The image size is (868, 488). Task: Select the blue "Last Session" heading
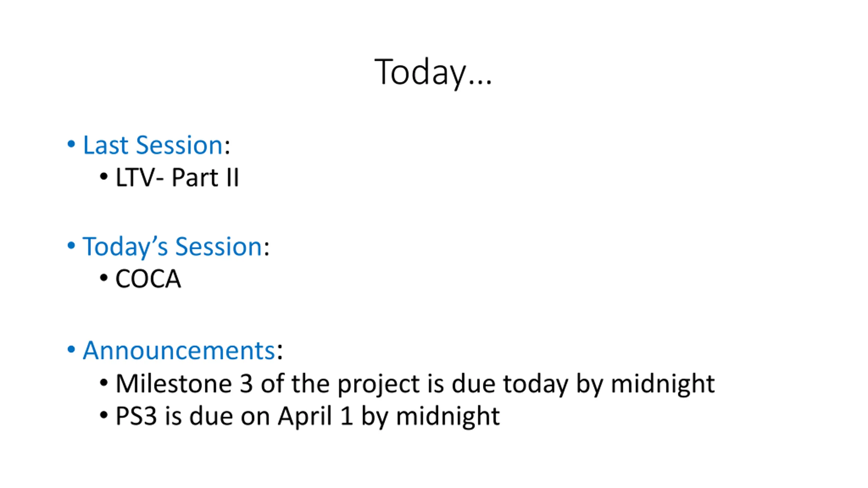pyautogui.click(x=153, y=145)
